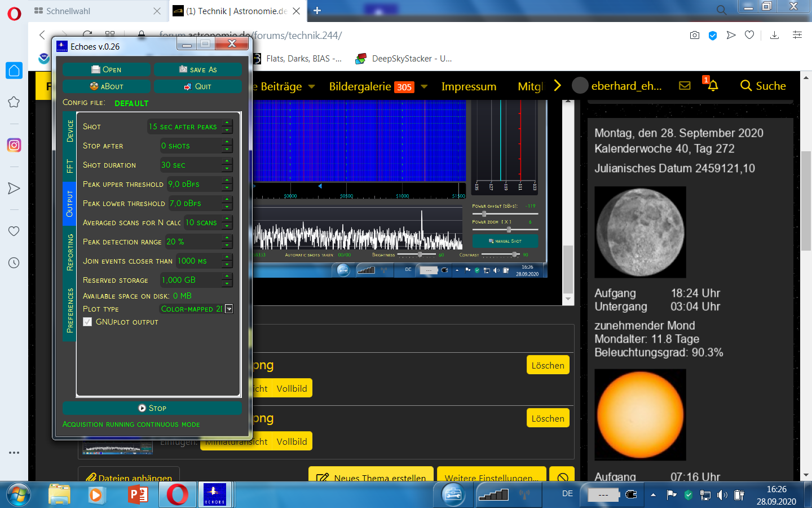Viewport: 812px width, 508px height.
Task: Click Vollbild for the first attachment
Action: click(x=292, y=388)
